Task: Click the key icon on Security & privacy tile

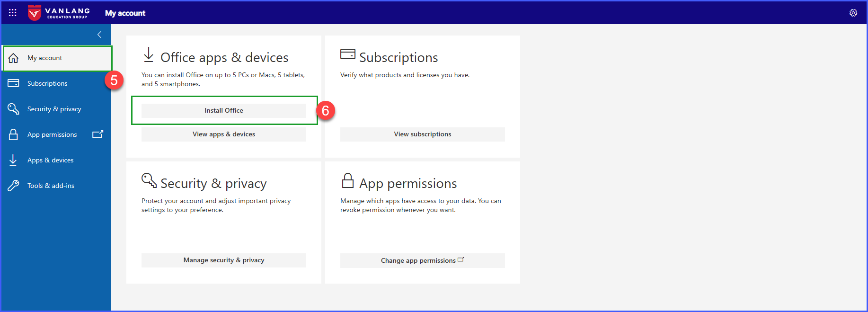Action: click(x=149, y=180)
